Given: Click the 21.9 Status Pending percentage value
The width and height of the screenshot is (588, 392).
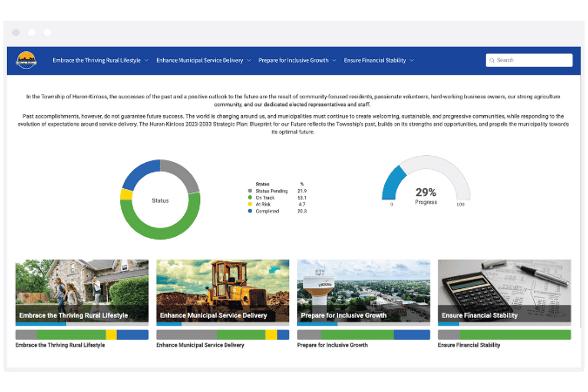Looking at the screenshot, I should pos(302,191).
